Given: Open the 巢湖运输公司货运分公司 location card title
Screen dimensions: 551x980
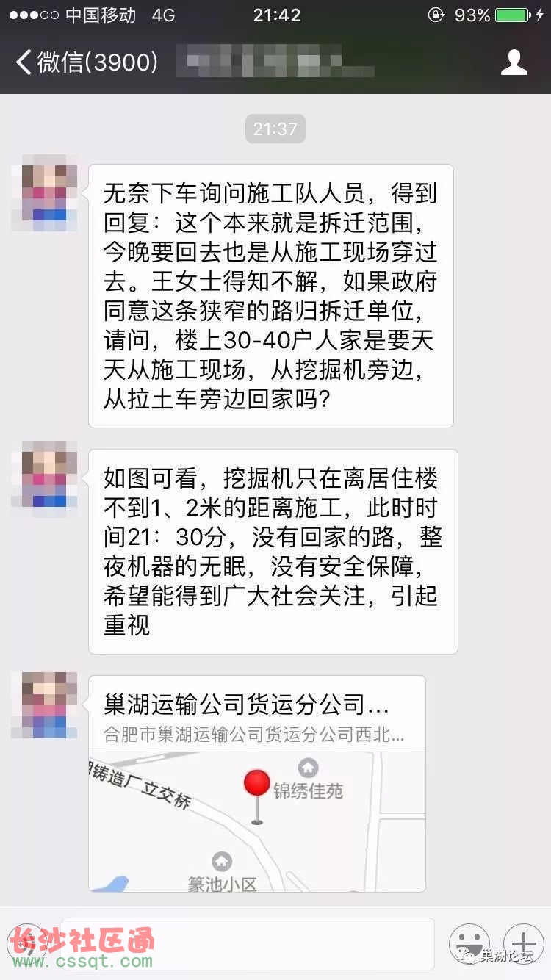Looking at the screenshot, I should pos(247,705).
